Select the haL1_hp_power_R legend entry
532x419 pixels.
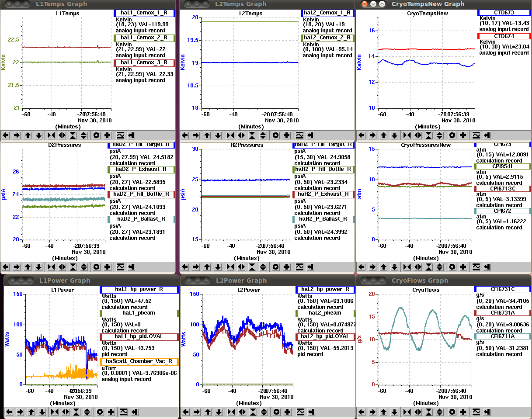(139, 290)
